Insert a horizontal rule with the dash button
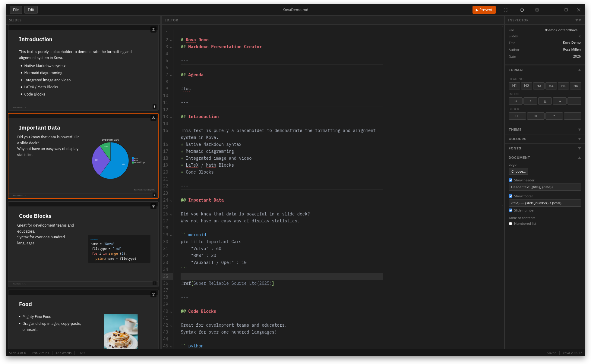The image size is (591, 364). point(573,116)
